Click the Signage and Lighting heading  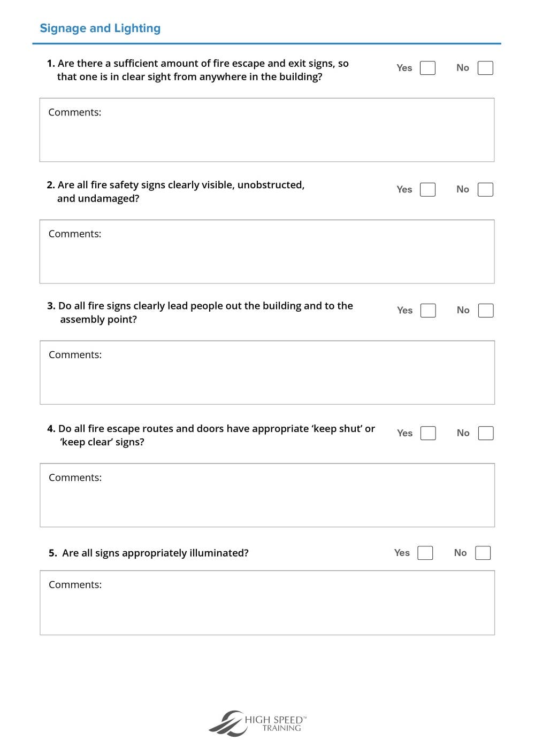(x=100, y=28)
